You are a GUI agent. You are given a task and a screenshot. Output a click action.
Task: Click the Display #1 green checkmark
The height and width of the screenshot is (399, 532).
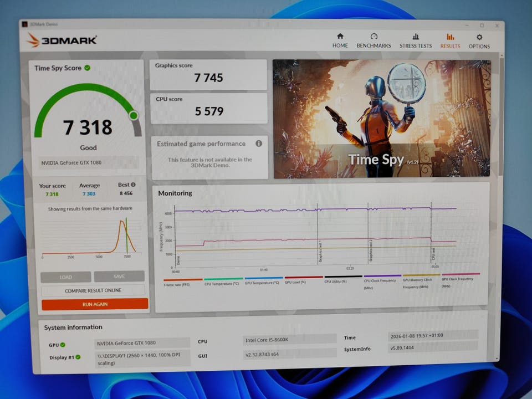(78, 357)
